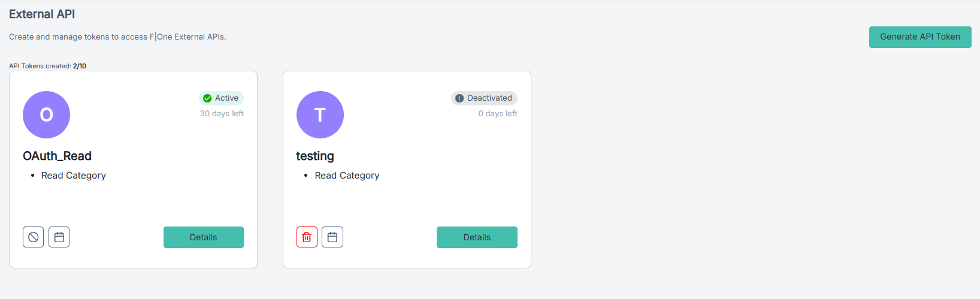Click the purple O avatar circle
The width and height of the screenshot is (980, 299).
point(46,114)
